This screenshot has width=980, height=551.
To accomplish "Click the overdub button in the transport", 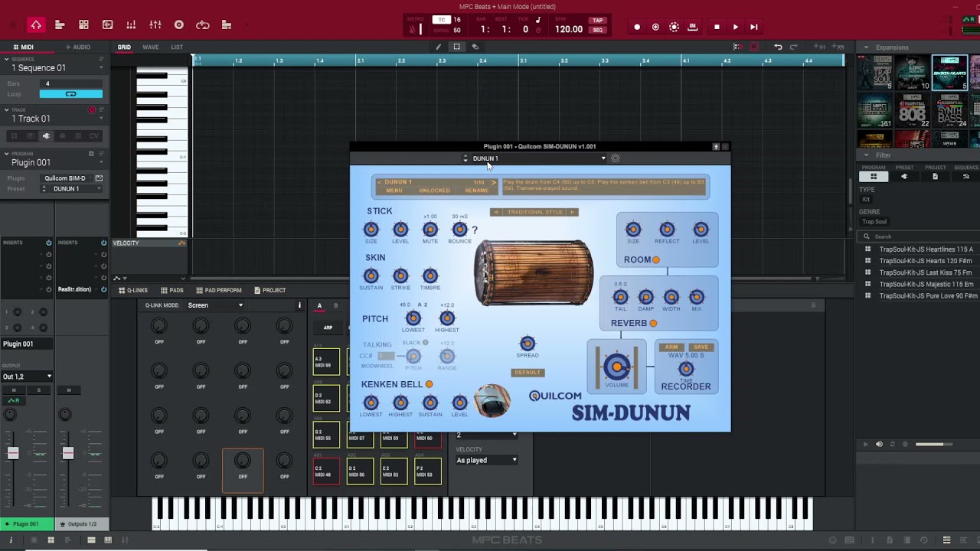I will click(x=655, y=27).
